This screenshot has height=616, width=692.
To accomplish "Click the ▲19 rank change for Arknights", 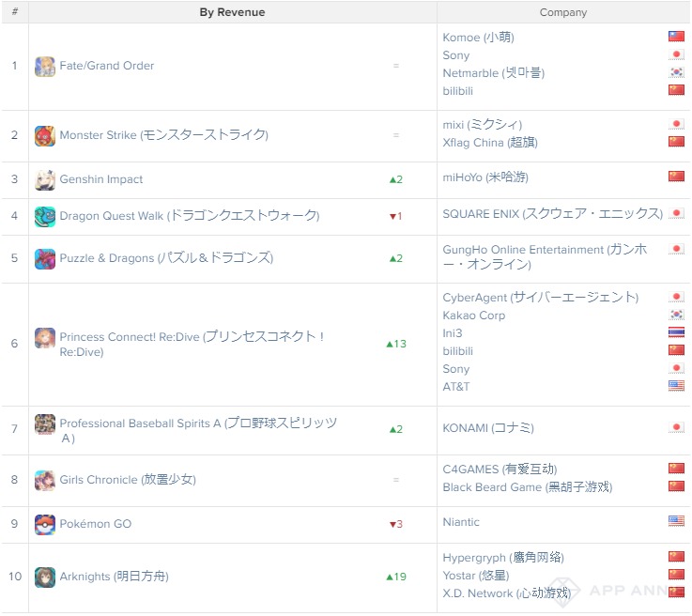I will pos(396,577).
